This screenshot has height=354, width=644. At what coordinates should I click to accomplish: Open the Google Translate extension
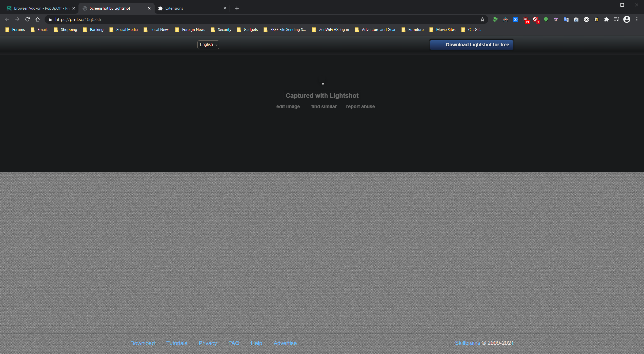566,20
